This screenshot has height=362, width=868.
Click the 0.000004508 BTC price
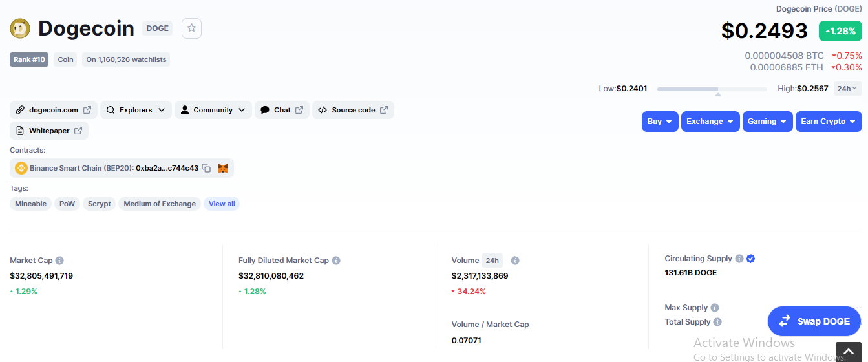coord(785,56)
